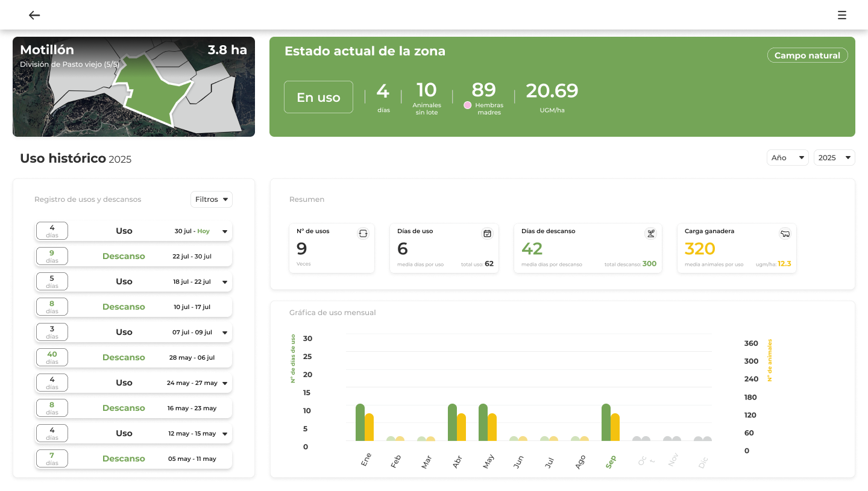This screenshot has width=868, height=491.
Task: Open the hamburger menu
Action: click(x=842, y=15)
